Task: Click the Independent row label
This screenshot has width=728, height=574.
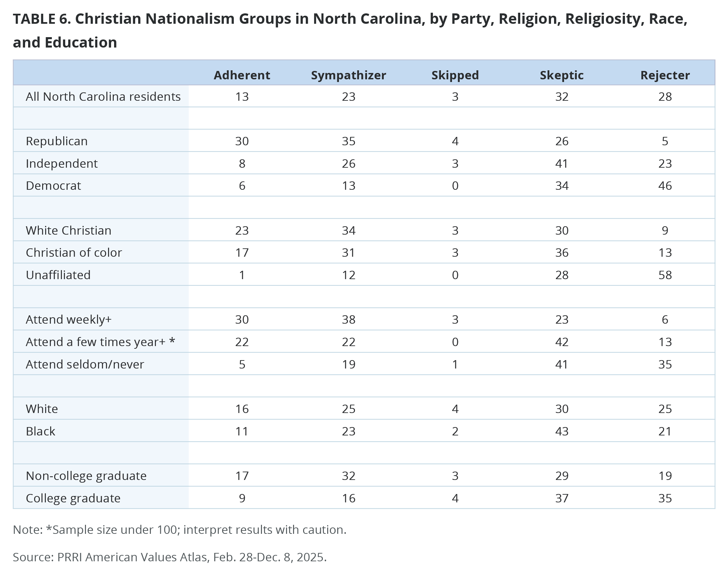Action: 62,163
